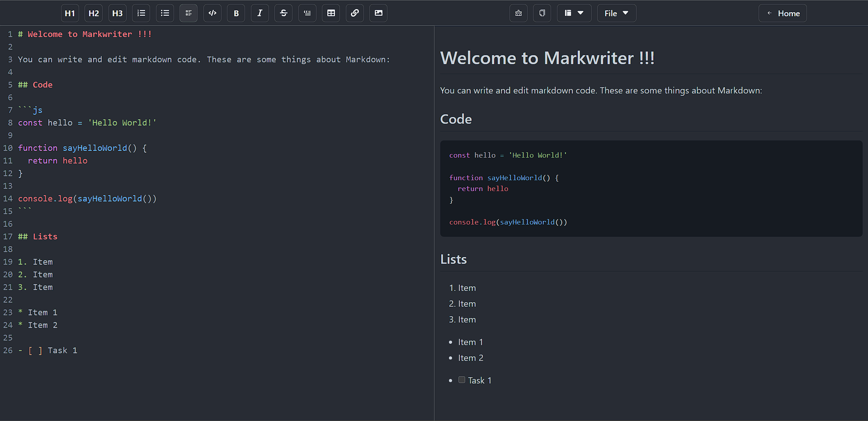Image resolution: width=868 pixels, height=421 pixels.
Task: Click the 'Welcome to Markwriter !!!' preview heading
Action: (x=547, y=58)
